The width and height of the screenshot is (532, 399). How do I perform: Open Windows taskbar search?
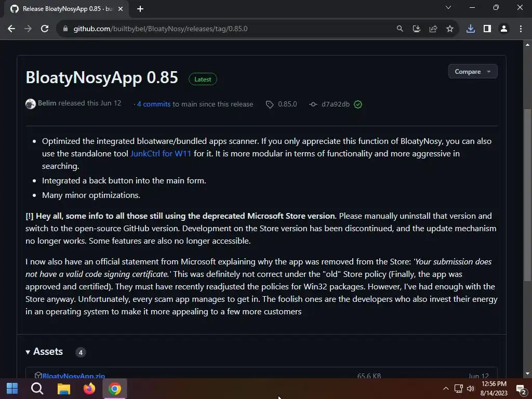tap(37, 389)
